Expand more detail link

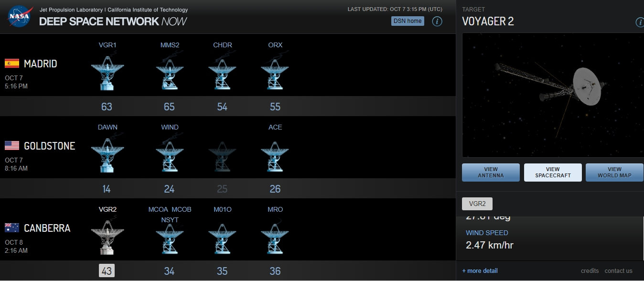click(480, 270)
